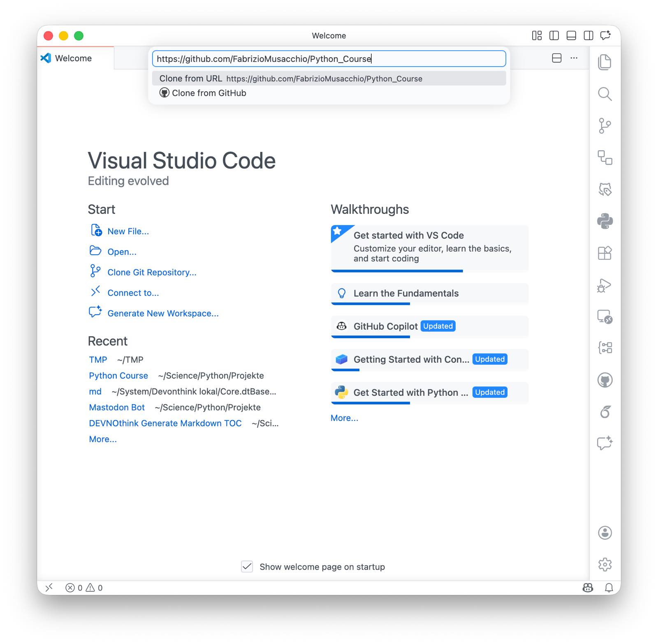Expand More recent folders list
Viewport: 658px width, 644px height.
(x=103, y=439)
